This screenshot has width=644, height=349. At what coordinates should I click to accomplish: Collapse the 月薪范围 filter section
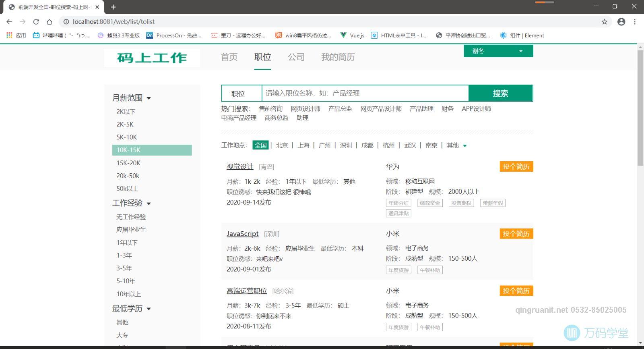(131, 98)
